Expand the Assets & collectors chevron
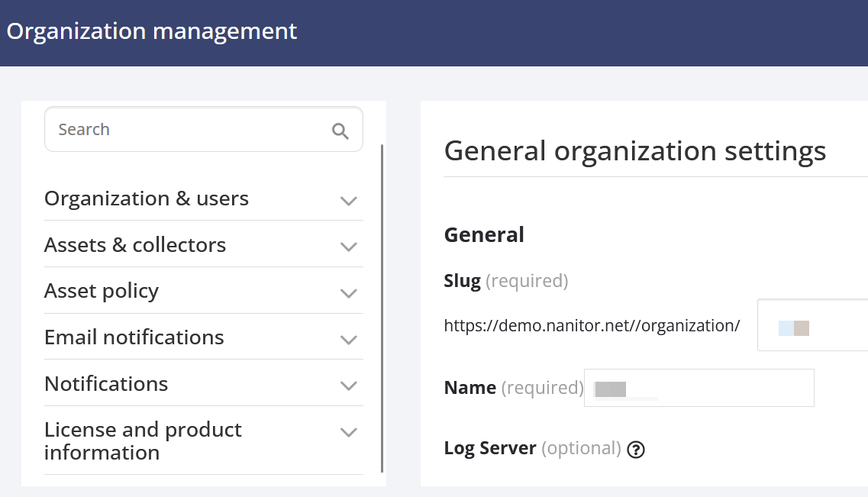 pos(349,247)
